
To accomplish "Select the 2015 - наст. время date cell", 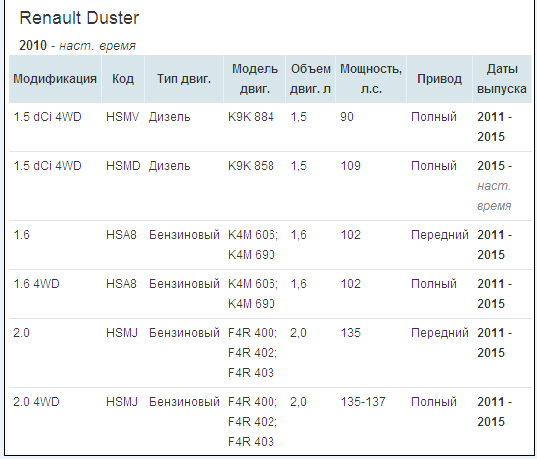I will click(495, 186).
